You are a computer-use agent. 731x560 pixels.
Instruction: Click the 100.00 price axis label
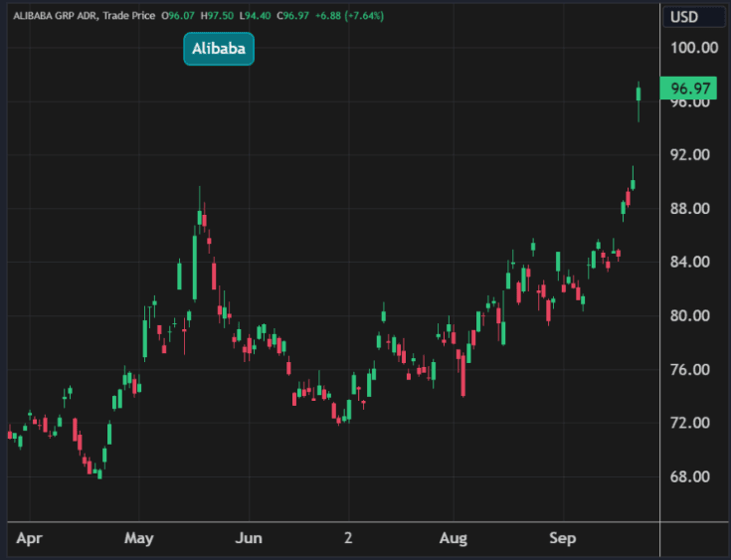694,48
